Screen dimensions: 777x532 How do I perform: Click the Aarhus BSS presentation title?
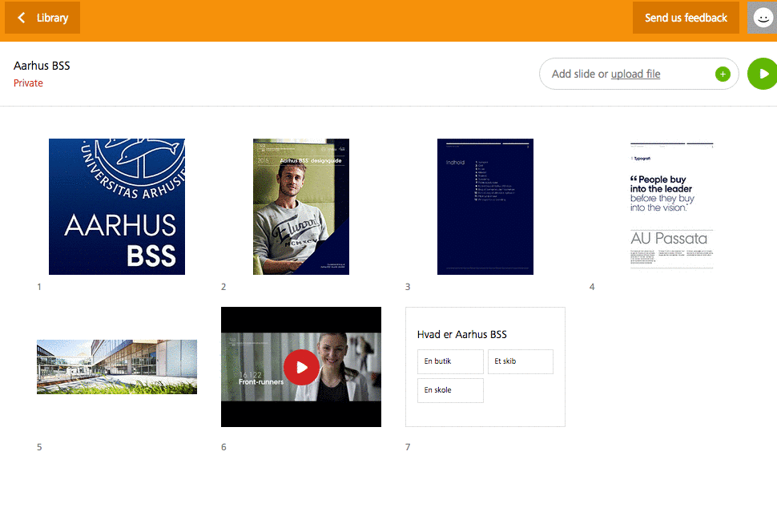click(42, 66)
